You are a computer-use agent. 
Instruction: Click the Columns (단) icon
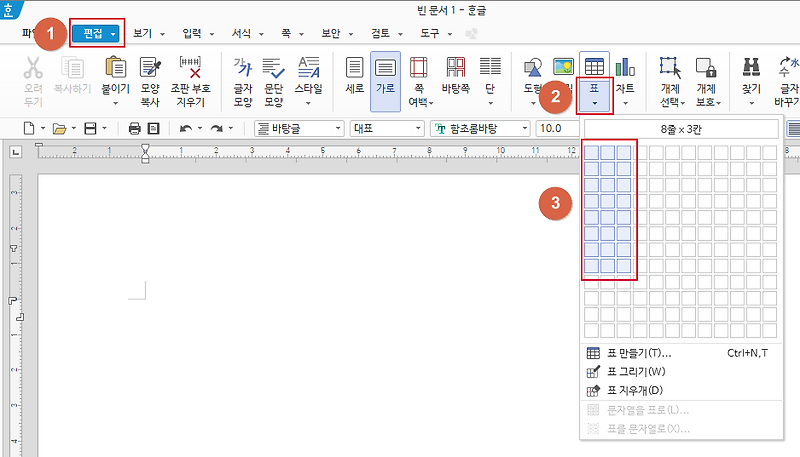coord(490,67)
